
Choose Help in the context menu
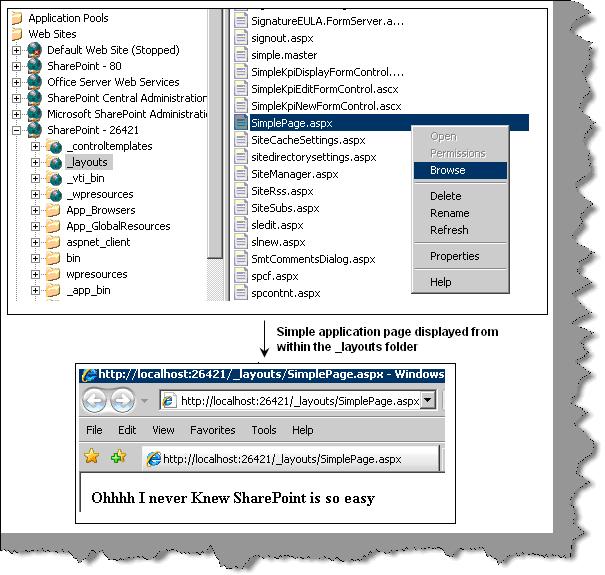(x=460, y=282)
